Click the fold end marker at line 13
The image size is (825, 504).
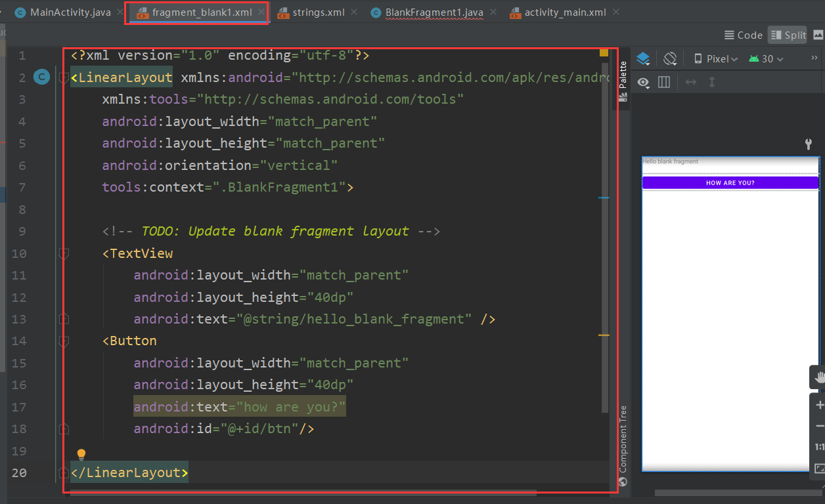64,319
